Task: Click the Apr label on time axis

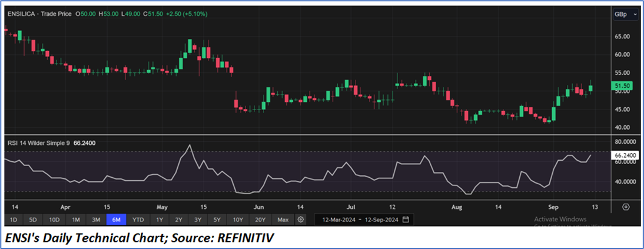Action: click(65, 206)
